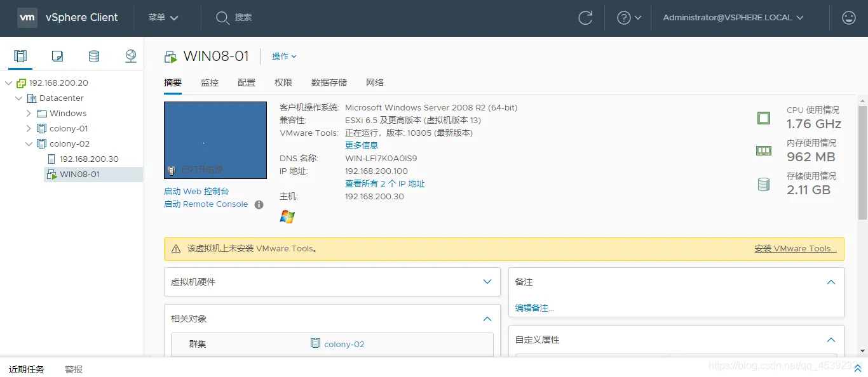This screenshot has height=377, width=868.
Task: Click the VMware vm logo icon
Action: pos(27,18)
